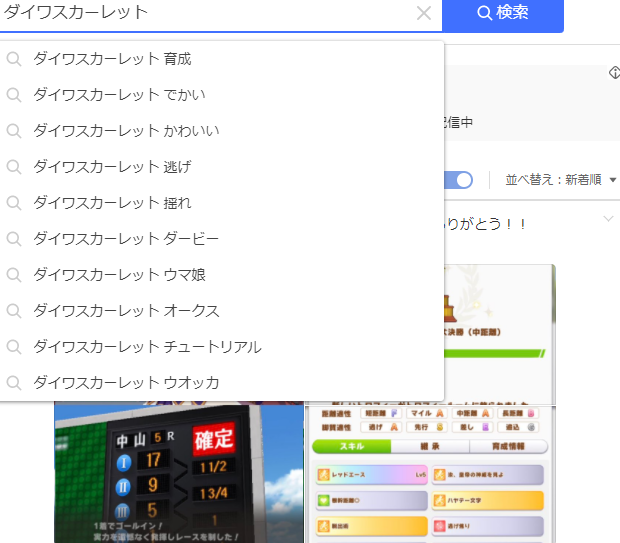Screen dimensions: 620x543
Task: Click the レッドエース skill in the screenshot
Action: 372,475
